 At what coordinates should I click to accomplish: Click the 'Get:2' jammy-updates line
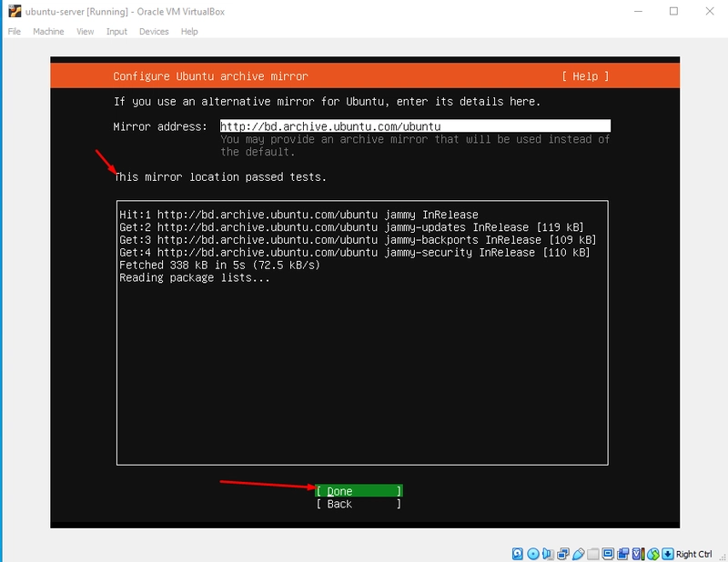click(351, 227)
